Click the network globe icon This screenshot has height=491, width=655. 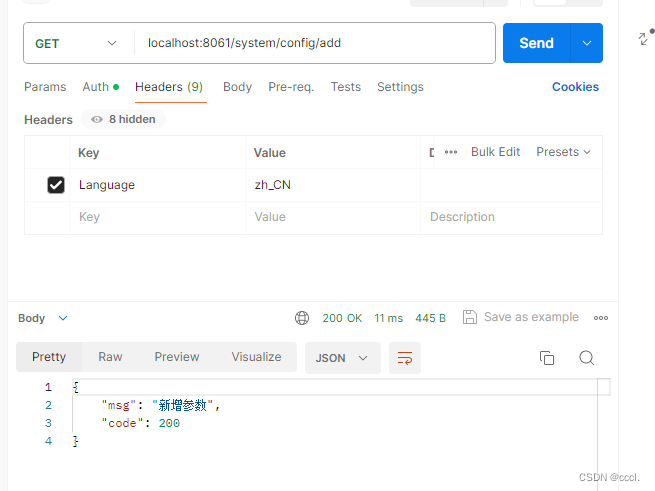tap(302, 318)
